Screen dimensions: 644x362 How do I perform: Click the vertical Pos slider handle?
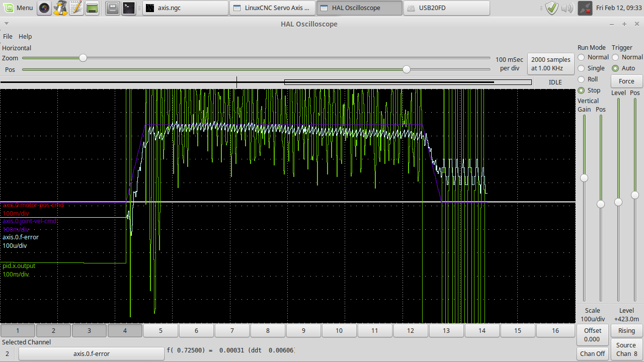[600, 204]
